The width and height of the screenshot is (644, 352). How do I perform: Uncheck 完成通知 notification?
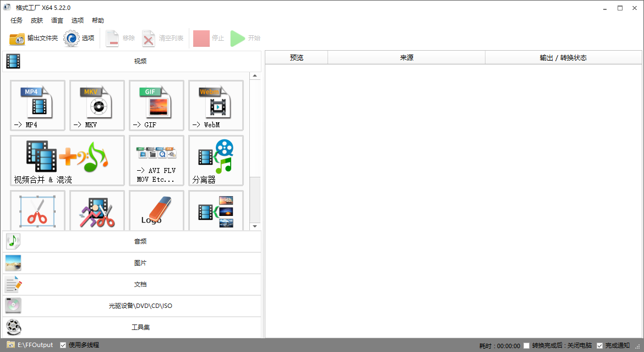[599, 344]
